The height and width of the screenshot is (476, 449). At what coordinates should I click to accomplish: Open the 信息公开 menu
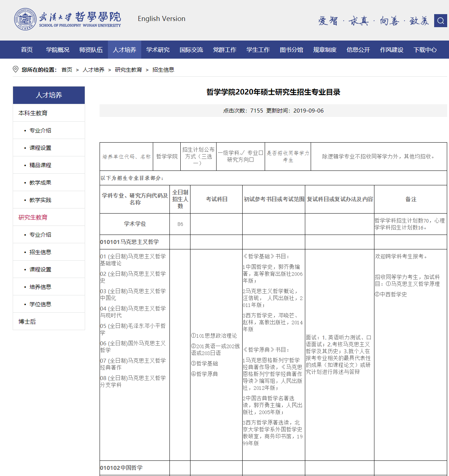click(358, 50)
